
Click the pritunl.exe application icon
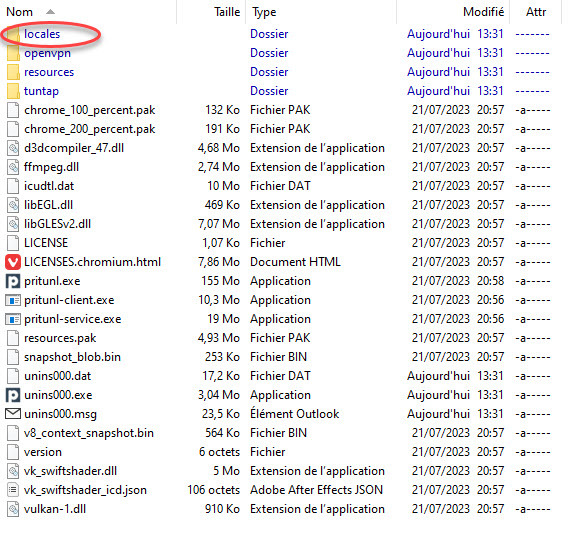[13, 281]
